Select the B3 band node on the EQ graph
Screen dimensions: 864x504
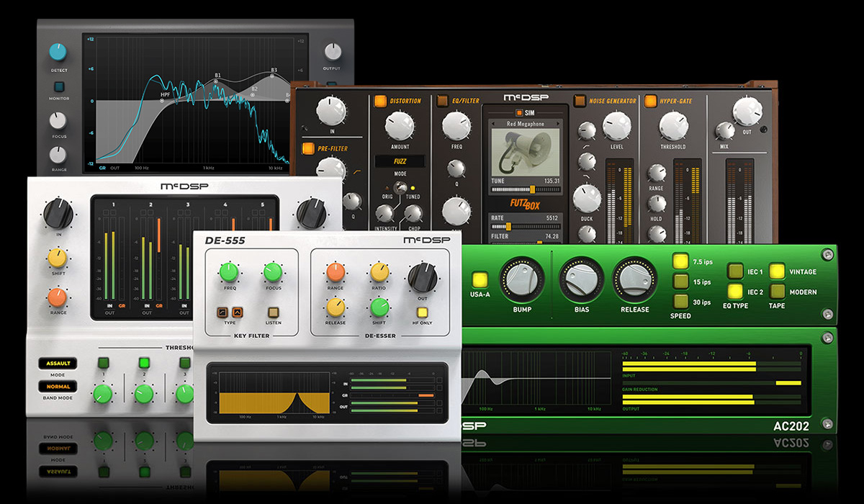coord(274,76)
